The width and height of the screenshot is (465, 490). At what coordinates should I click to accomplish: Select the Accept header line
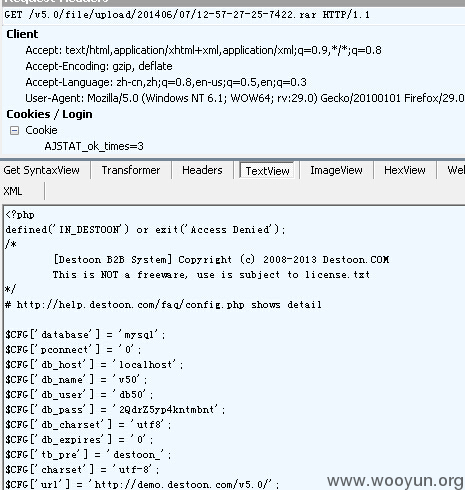tap(203, 50)
